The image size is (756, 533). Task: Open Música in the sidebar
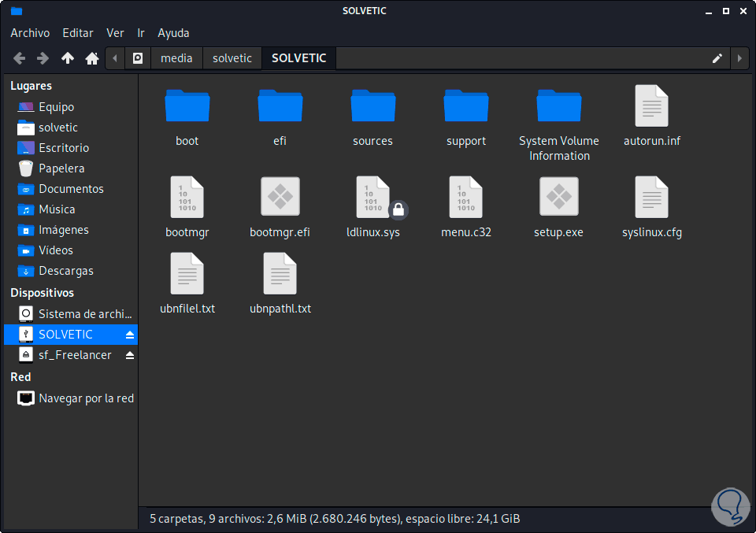coord(71,209)
